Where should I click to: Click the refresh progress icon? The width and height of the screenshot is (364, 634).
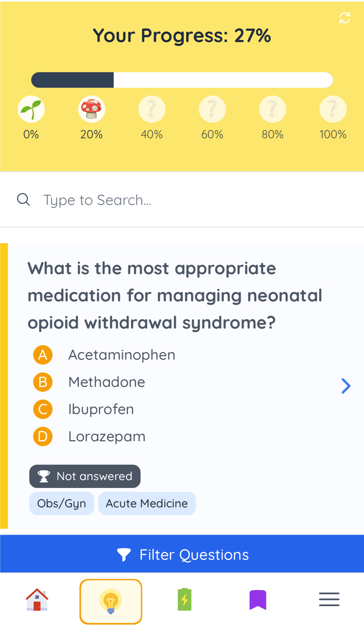(345, 18)
